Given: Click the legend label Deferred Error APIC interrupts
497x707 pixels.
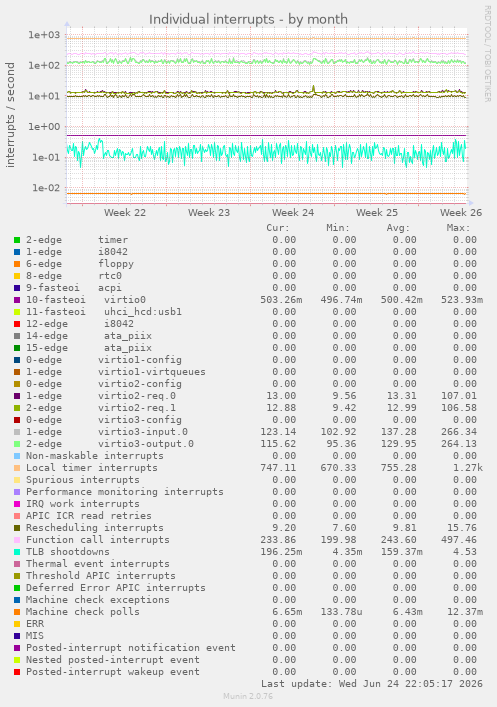Looking at the screenshot, I should click(x=116, y=588).
